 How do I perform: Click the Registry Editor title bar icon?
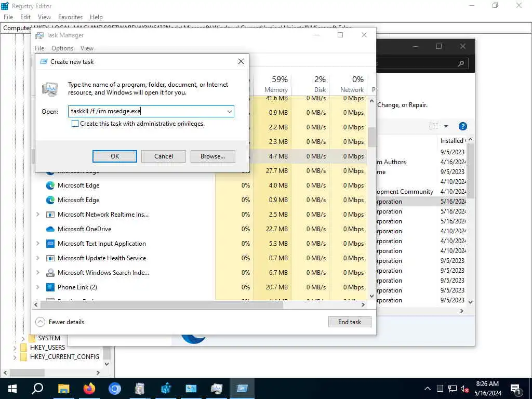5,6
